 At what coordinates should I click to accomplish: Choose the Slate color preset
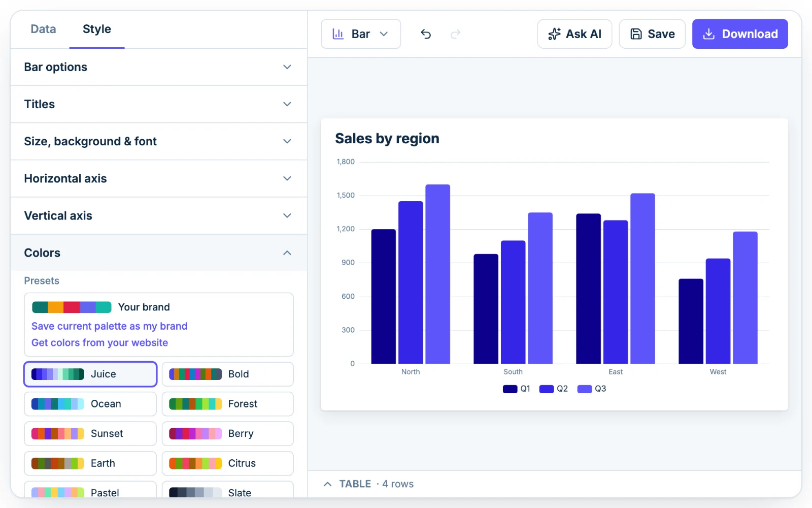pyautogui.click(x=228, y=490)
